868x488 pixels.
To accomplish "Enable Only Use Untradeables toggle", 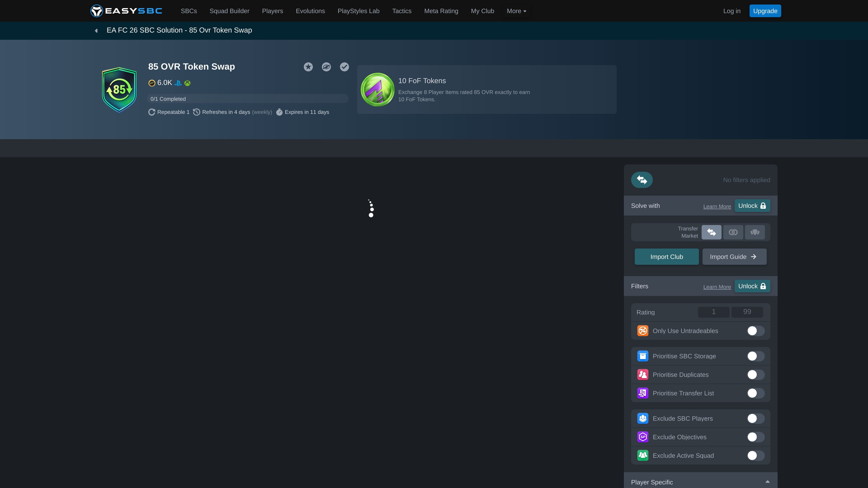I will click(755, 331).
